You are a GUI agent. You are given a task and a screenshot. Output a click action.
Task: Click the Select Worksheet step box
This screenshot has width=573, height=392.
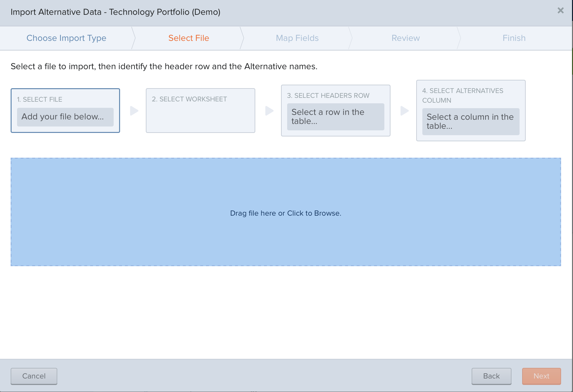201,110
